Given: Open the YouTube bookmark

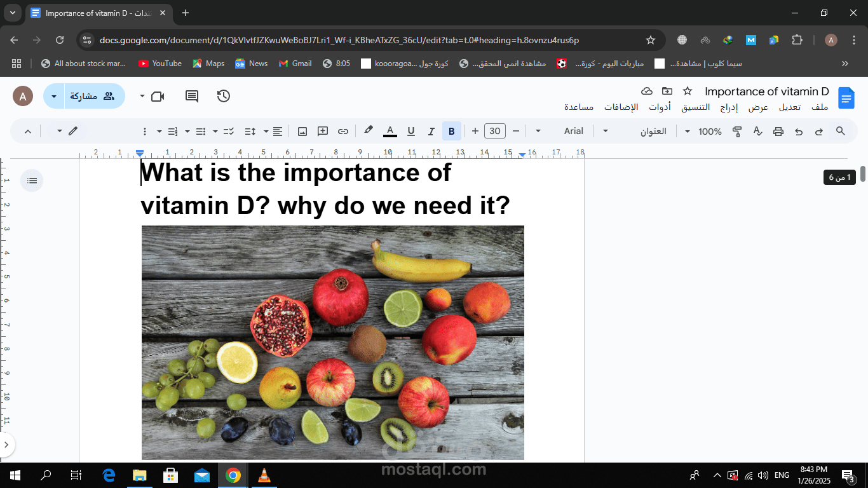Looking at the screenshot, I should point(160,64).
